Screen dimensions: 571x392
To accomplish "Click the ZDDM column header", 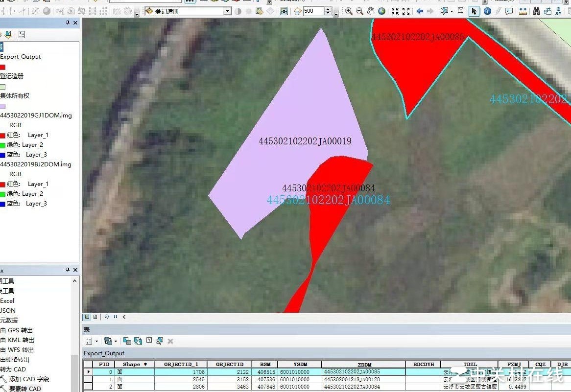I will (x=363, y=364).
